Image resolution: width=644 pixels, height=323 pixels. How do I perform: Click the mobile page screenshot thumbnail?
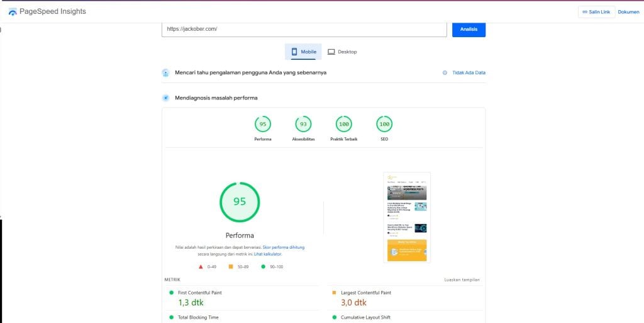click(407, 217)
